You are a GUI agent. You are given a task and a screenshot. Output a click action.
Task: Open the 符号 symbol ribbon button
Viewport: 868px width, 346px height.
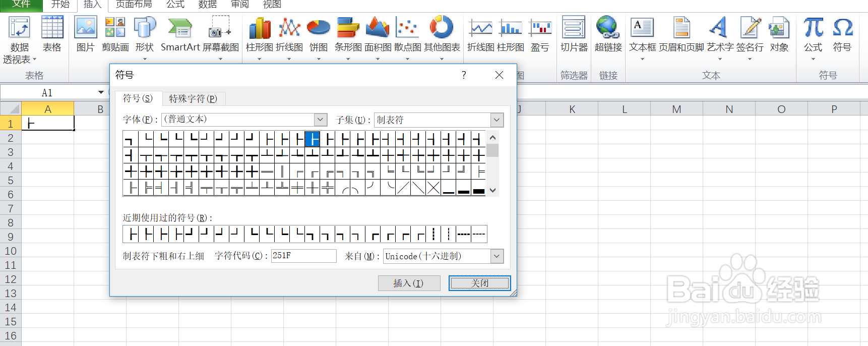coord(842,34)
